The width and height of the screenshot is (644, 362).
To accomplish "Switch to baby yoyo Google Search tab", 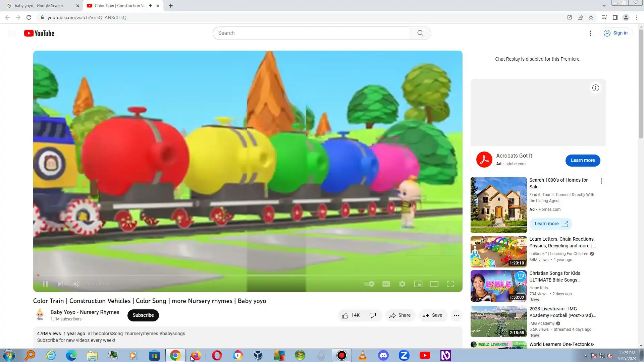I will (x=39, y=6).
